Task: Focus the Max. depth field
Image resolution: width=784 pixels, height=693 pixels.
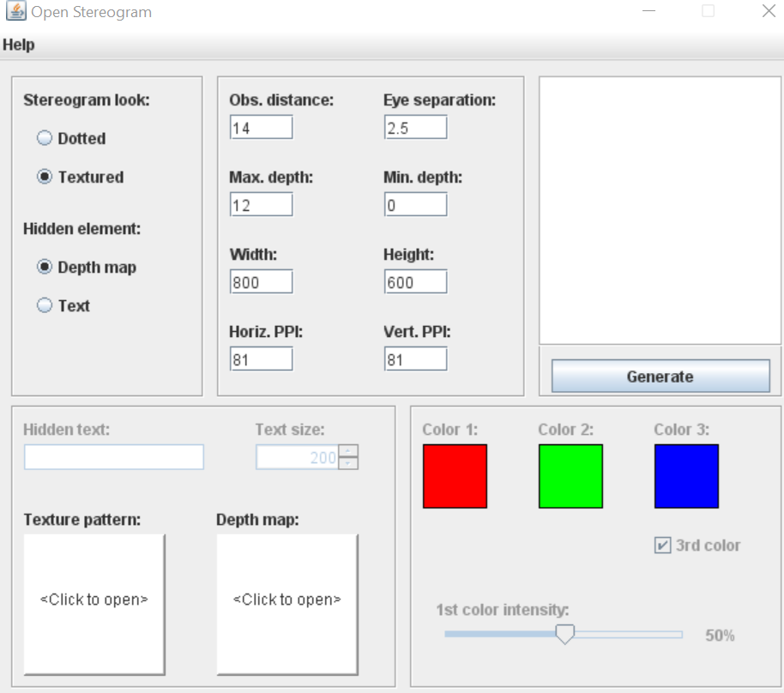Action: [261, 204]
